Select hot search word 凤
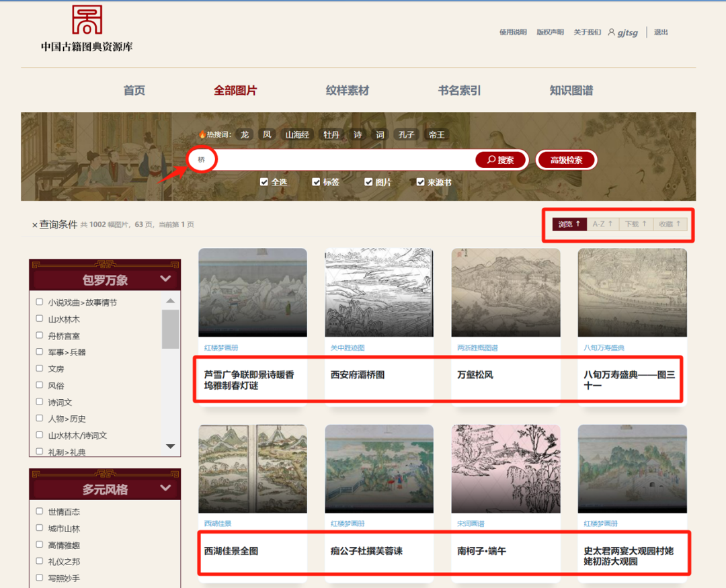The image size is (726, 588). (x=267, y=134)
